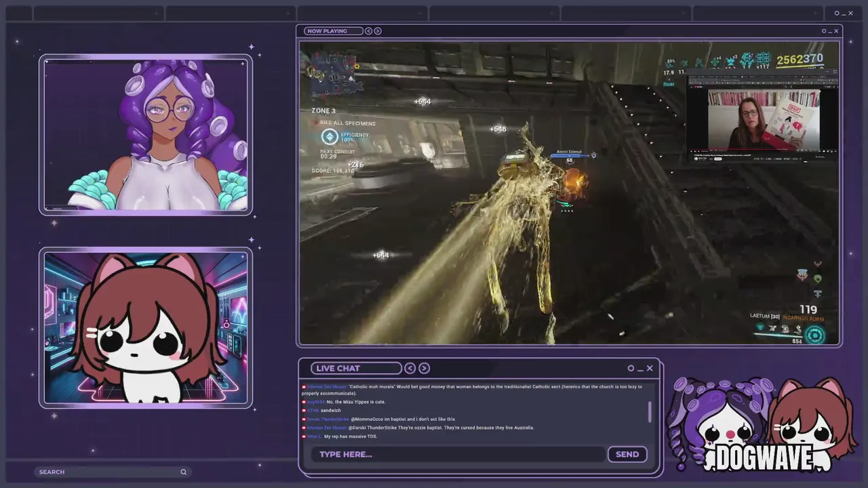
Task: Click the x7 buff icon
Action: [x=747, y=60]
